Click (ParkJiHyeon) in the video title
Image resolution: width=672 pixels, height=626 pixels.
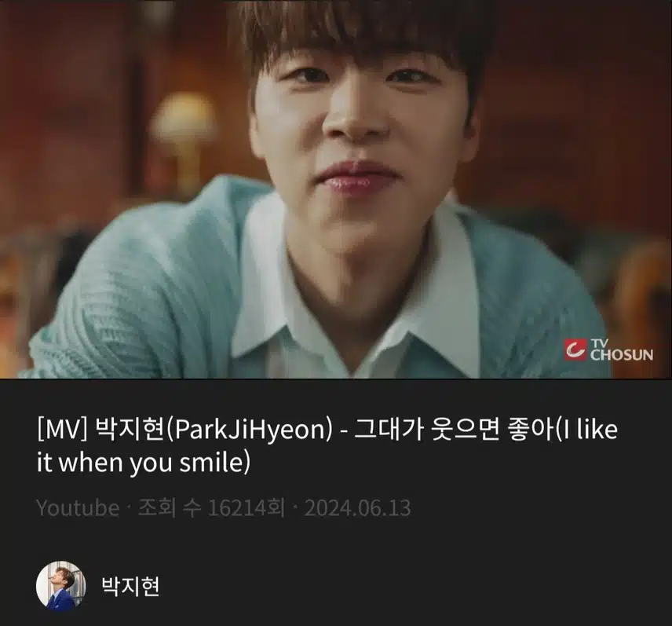[x=249, y=429]
